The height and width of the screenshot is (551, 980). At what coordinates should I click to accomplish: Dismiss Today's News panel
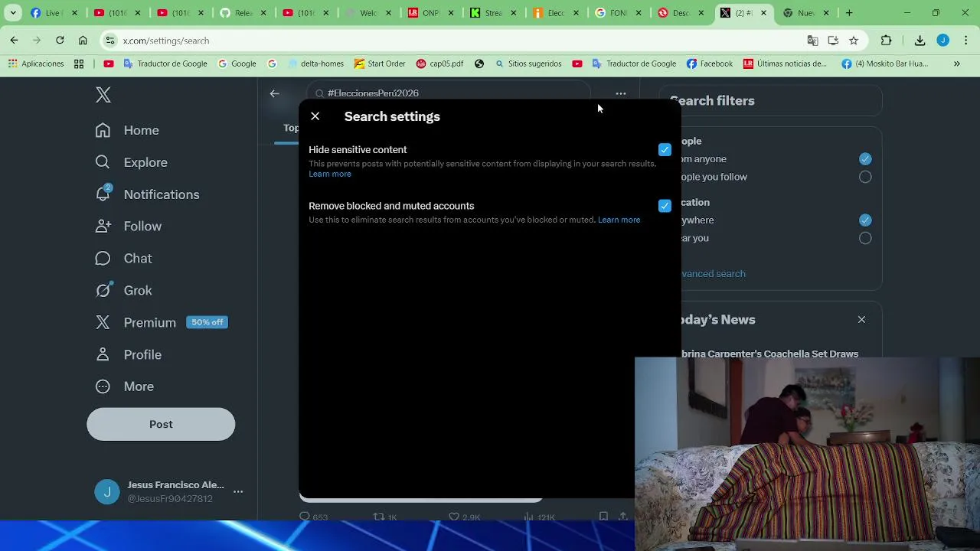[x=861, y=320]
